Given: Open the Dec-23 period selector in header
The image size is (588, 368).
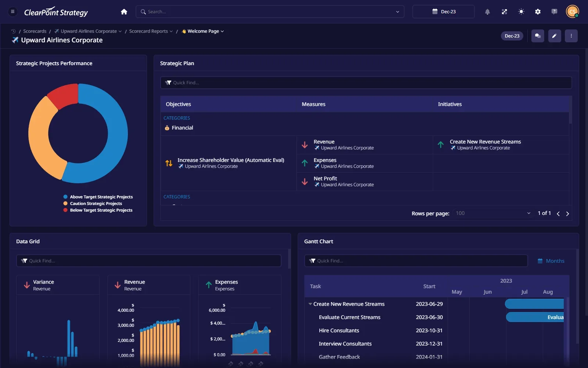Looking at the screenshot, I should 444,12.
